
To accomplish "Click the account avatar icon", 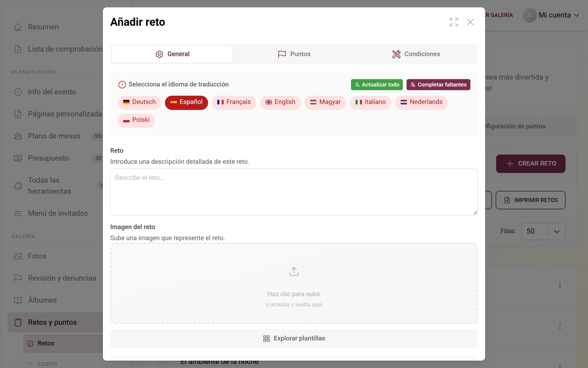I will click(x=530, y=15).
